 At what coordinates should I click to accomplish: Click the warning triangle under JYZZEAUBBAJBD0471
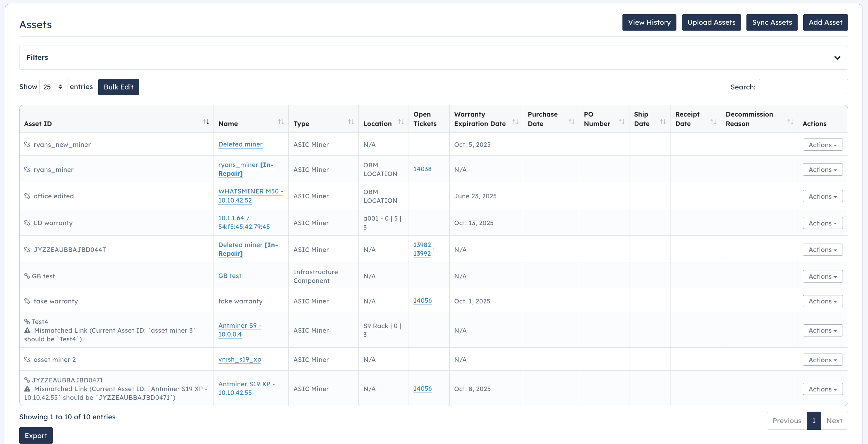[x=27, y=389]
